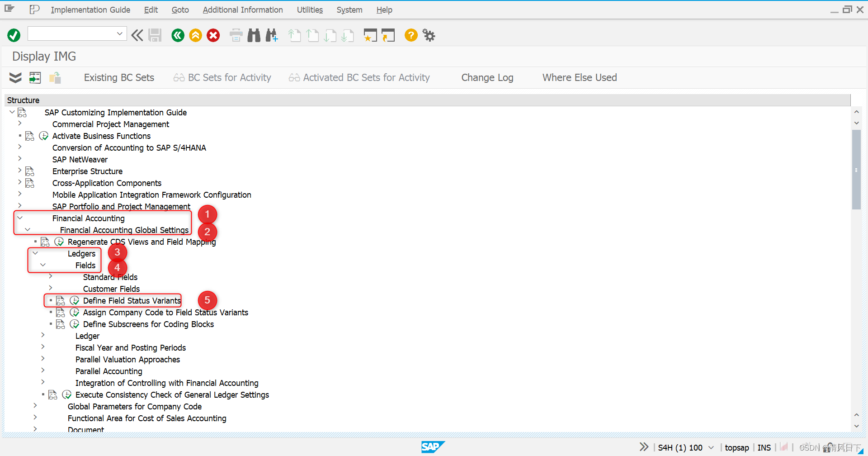Open documentation icon for Enterprise Structure
The image size is (868, 456).
[x=30, y=171]
